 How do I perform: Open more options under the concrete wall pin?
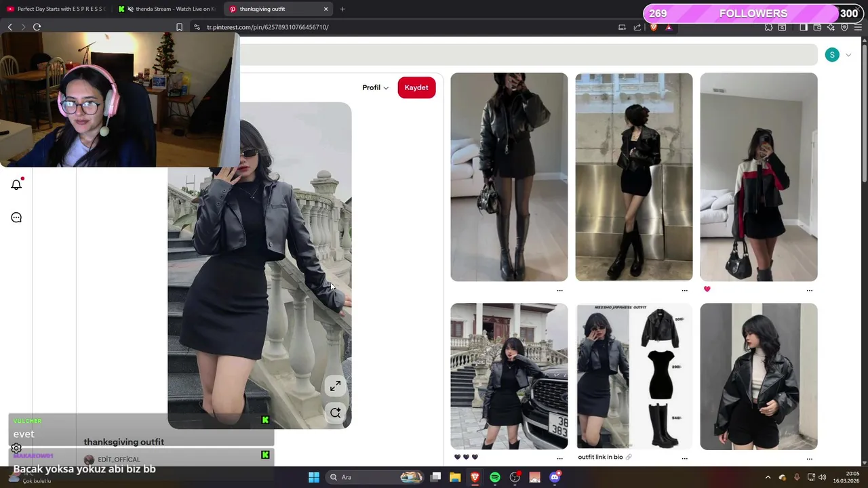point(684,290)
